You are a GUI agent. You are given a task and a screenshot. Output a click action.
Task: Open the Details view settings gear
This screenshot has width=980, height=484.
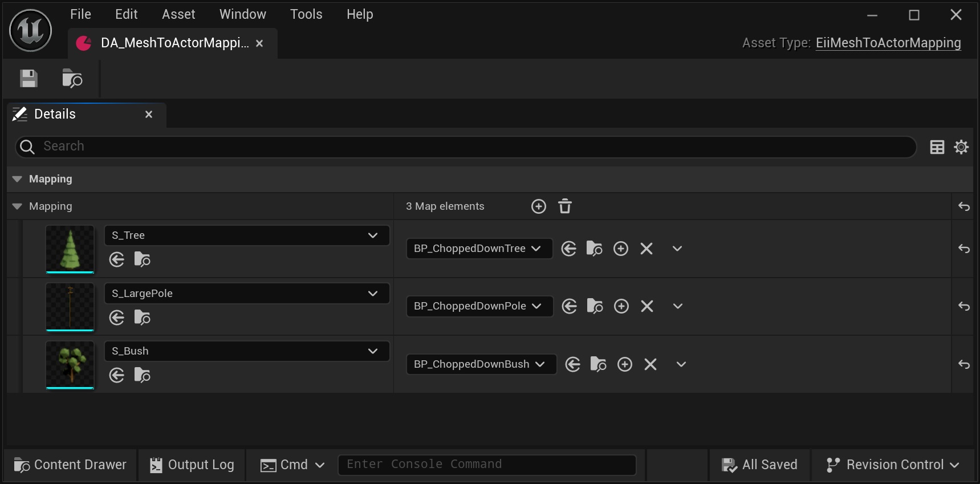[961, 147]
